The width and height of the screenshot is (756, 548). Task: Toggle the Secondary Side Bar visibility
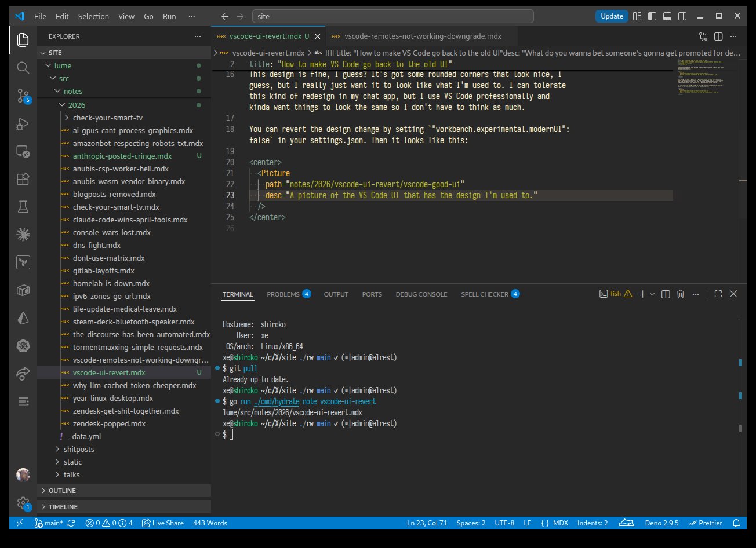coord(682,17)
